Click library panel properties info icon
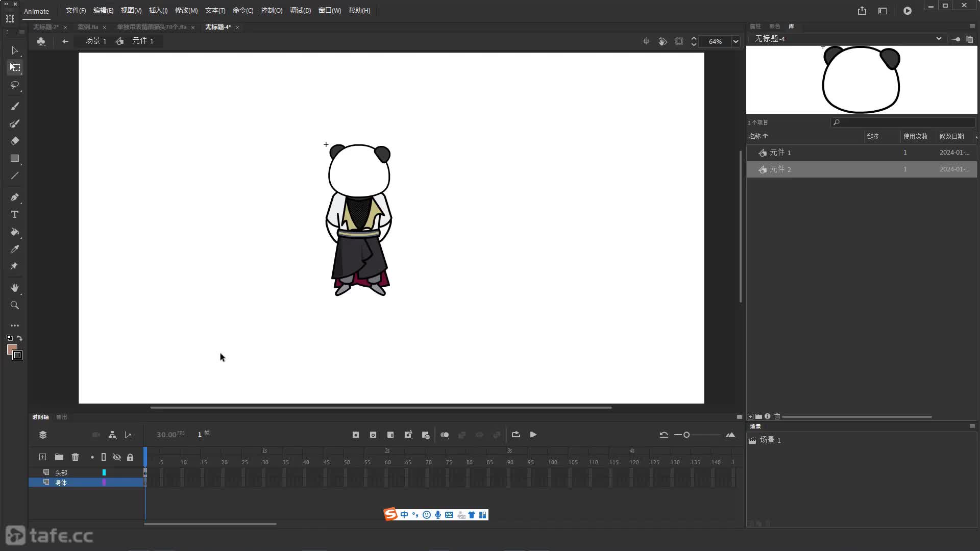 pyautogui.click(x=767, y=416)
